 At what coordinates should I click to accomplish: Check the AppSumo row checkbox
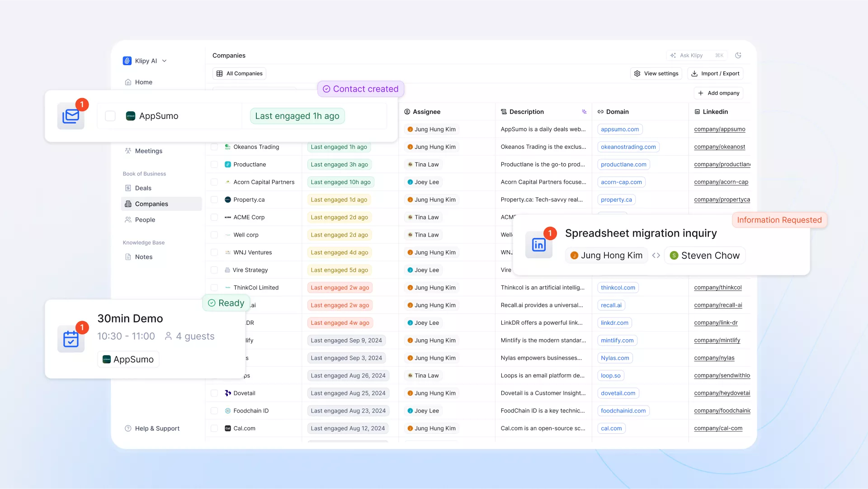pyautogui.click(x=110, y=116)
